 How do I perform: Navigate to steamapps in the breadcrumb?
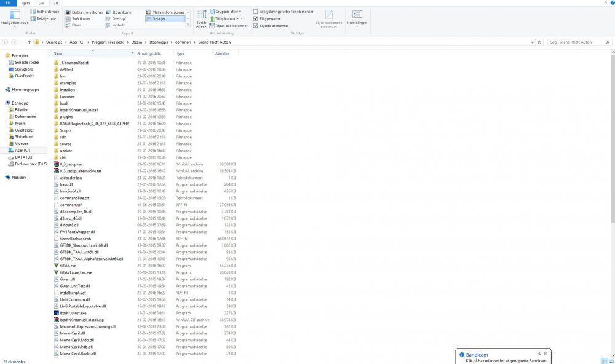pos(159,42)
